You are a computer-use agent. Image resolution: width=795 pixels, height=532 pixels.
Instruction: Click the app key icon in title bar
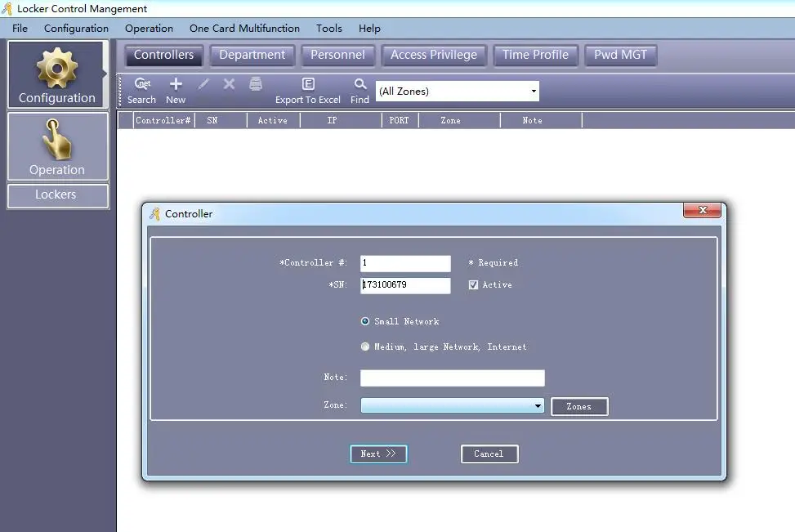7,8
